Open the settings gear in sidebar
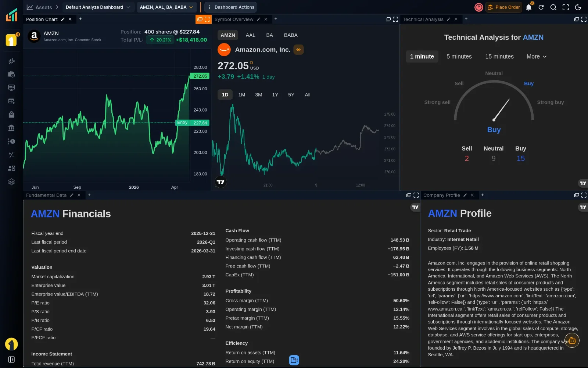The width and height of the screenshot is (588, 368). (x=11, y=182)
